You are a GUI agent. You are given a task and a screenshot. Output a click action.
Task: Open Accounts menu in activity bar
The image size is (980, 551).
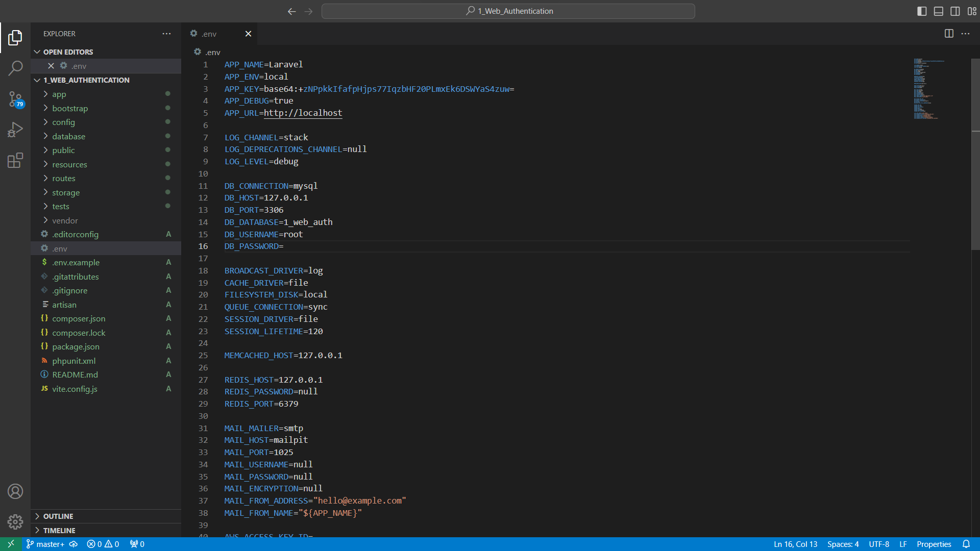[15, 491]
